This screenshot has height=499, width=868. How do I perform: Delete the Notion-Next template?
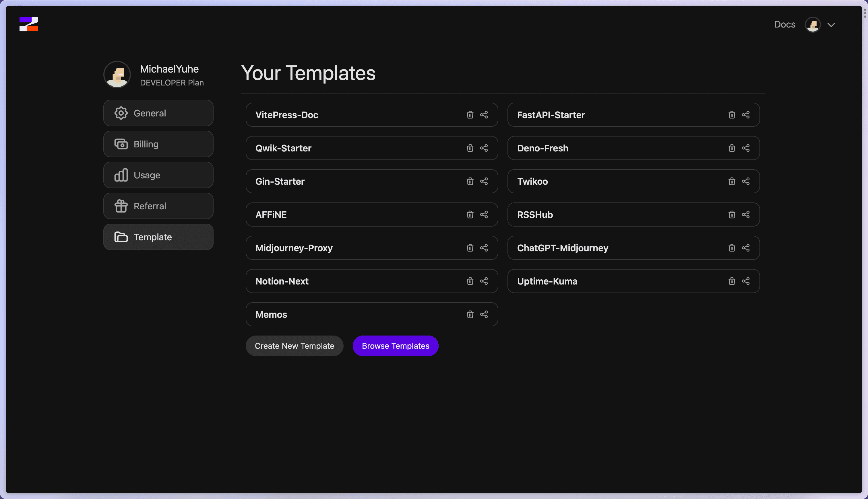click(470, 281)
